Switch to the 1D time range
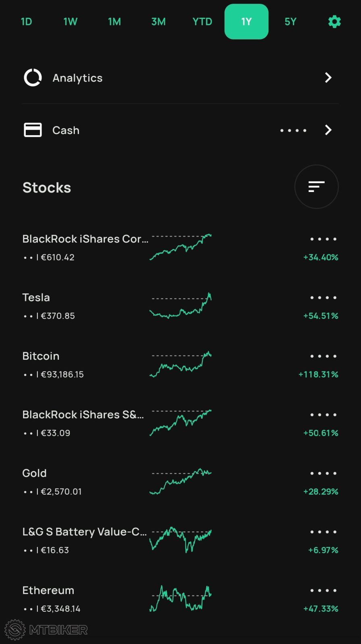 tap(27, 22)
